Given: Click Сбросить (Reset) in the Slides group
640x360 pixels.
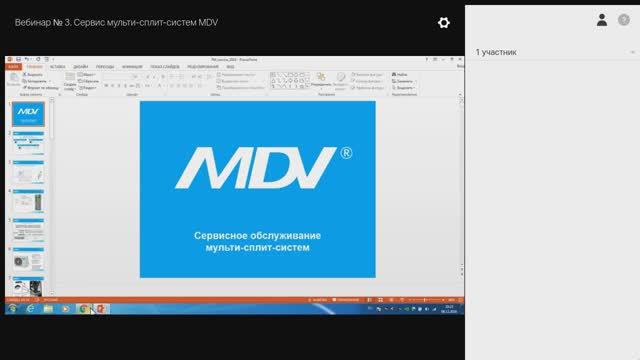Looking at the screenshot, I should (89, 81).
